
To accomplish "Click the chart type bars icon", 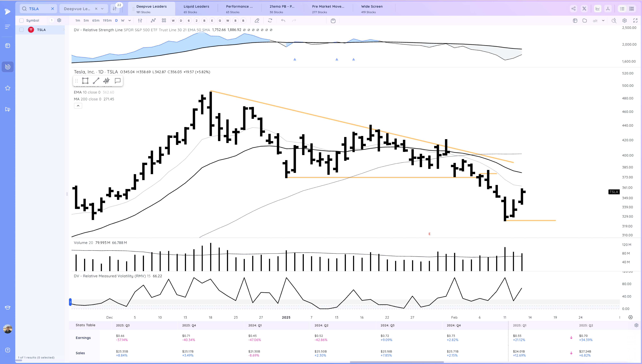I will click(140, 21).
